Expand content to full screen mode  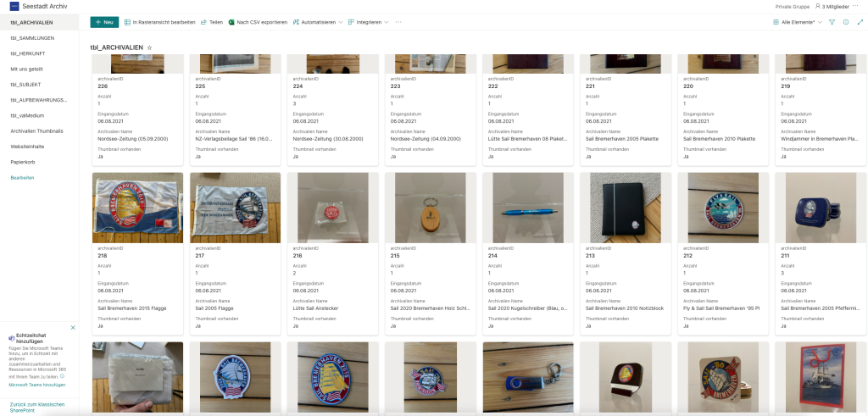[x=860, y=22]
